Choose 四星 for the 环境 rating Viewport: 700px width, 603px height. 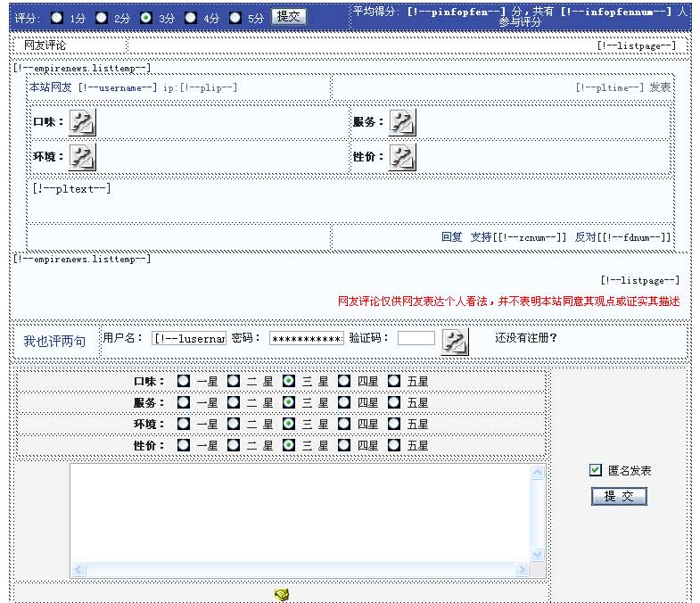(344, 424)
